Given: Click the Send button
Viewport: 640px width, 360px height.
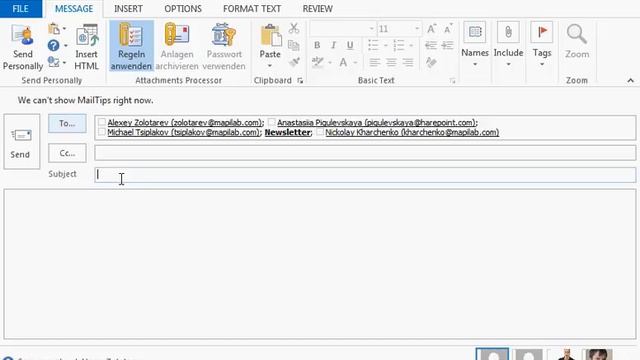Looking at the screenshot, I should [22, 141].
